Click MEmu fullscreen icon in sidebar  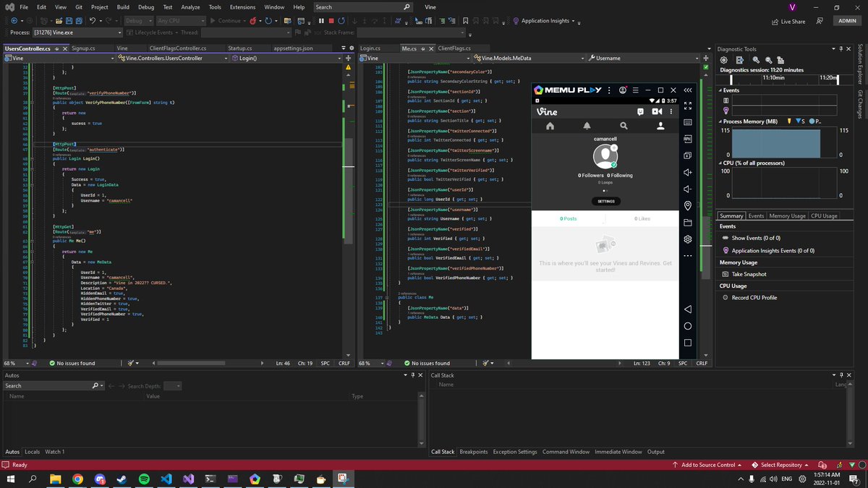pyautogui.click(x=687, y=106)
